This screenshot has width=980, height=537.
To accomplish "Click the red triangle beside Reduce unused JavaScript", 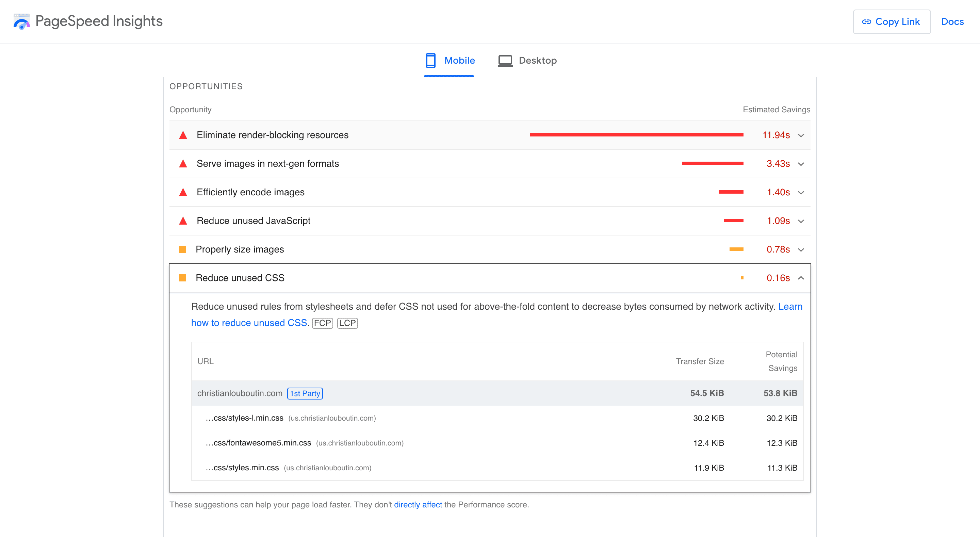I will [183, 221].
